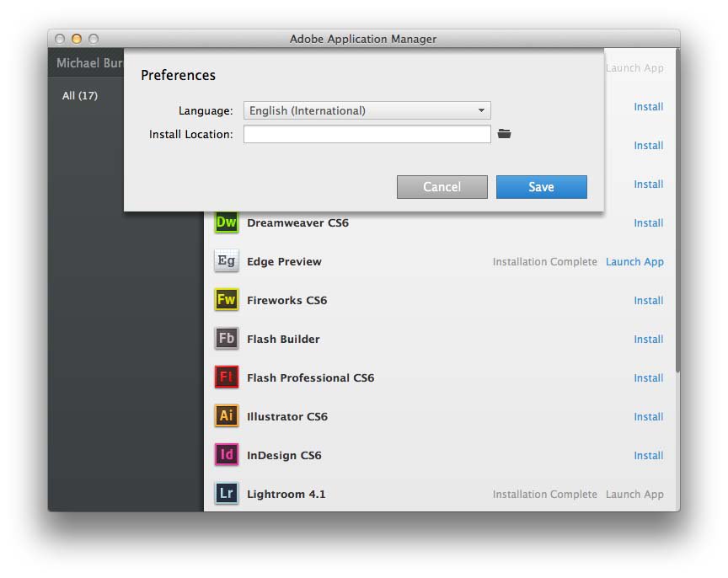
Task: Click the Install Location text field
Action: (367, 134)
